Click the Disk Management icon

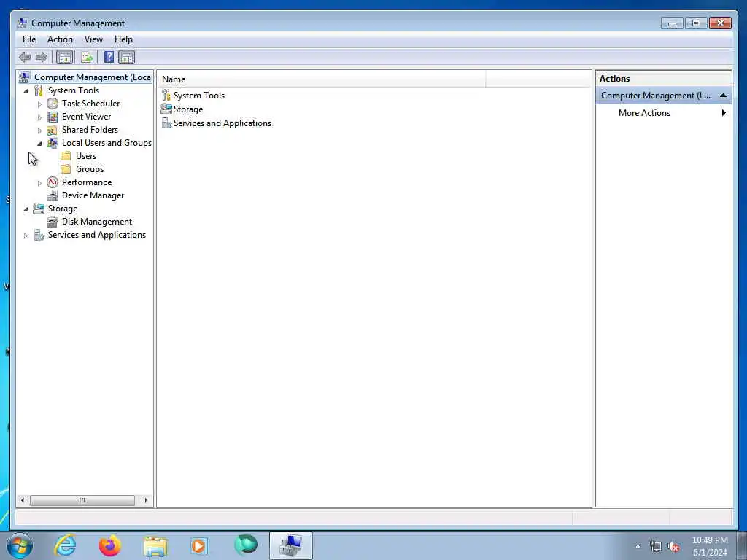[x=53, y=222]
